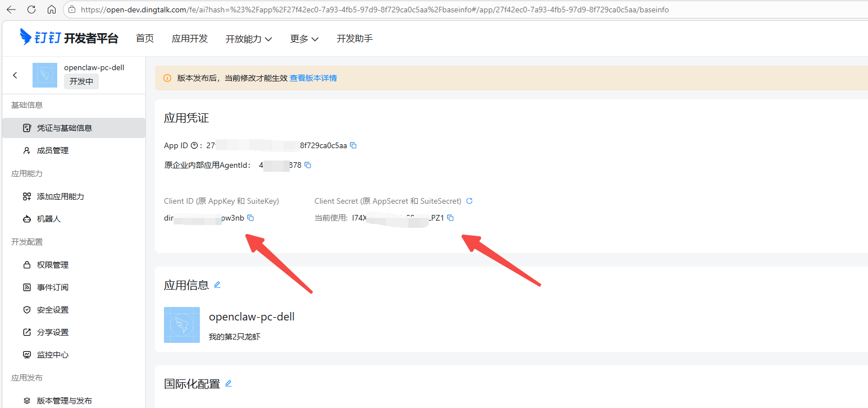Go back using sidebar left chevron
The image size is (868, 408).
[x=15, y=75]
